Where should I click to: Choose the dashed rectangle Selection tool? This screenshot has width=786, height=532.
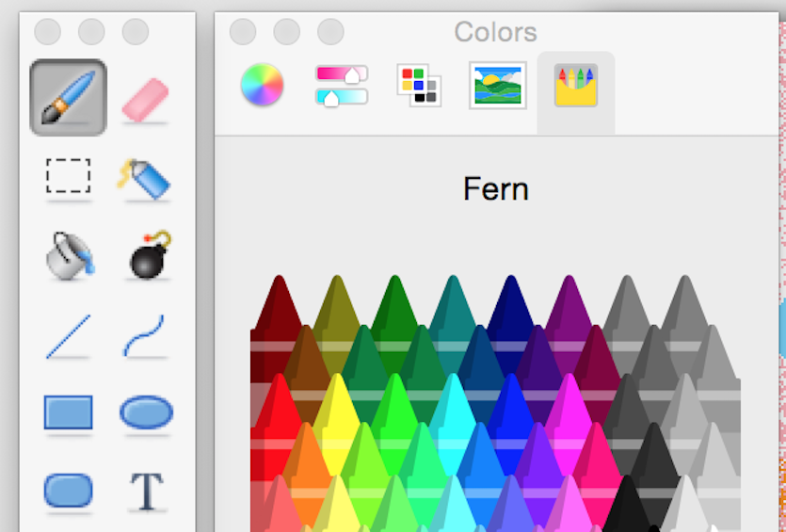point(68,176)
